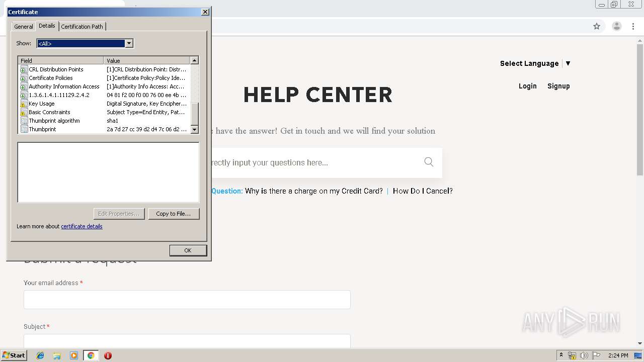Select the Key Usage warning icon
The width and height of the screenshot is (644, 362).
pos(24,104)
